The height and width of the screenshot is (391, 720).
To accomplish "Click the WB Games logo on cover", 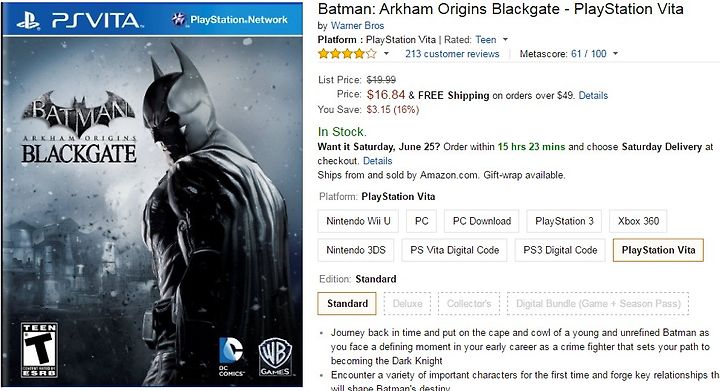I will click(275, 357).
